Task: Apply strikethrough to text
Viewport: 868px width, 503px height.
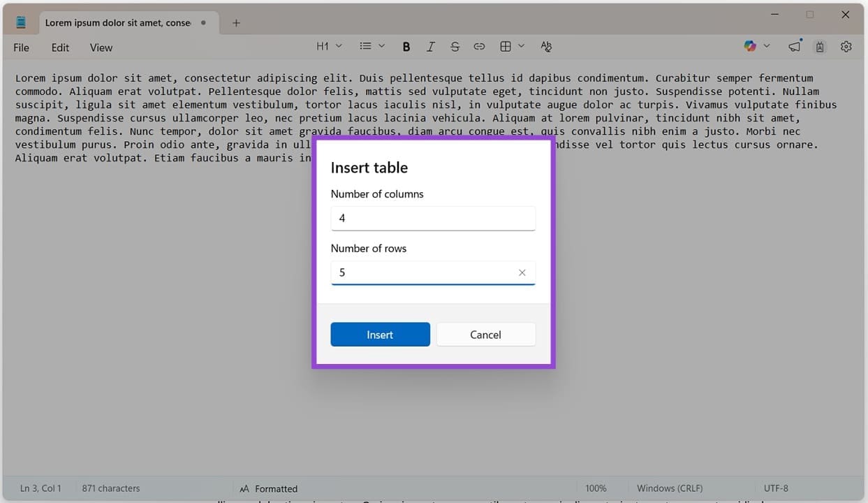Action: 455,46
